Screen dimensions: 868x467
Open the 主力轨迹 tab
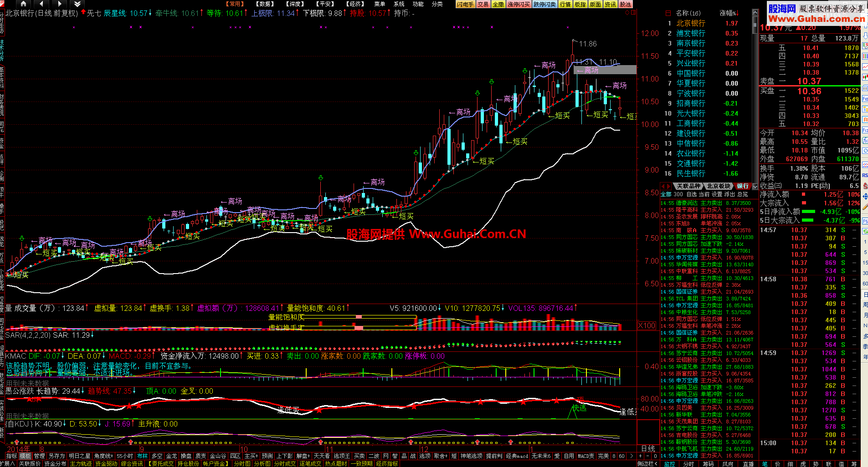(81, 463)
